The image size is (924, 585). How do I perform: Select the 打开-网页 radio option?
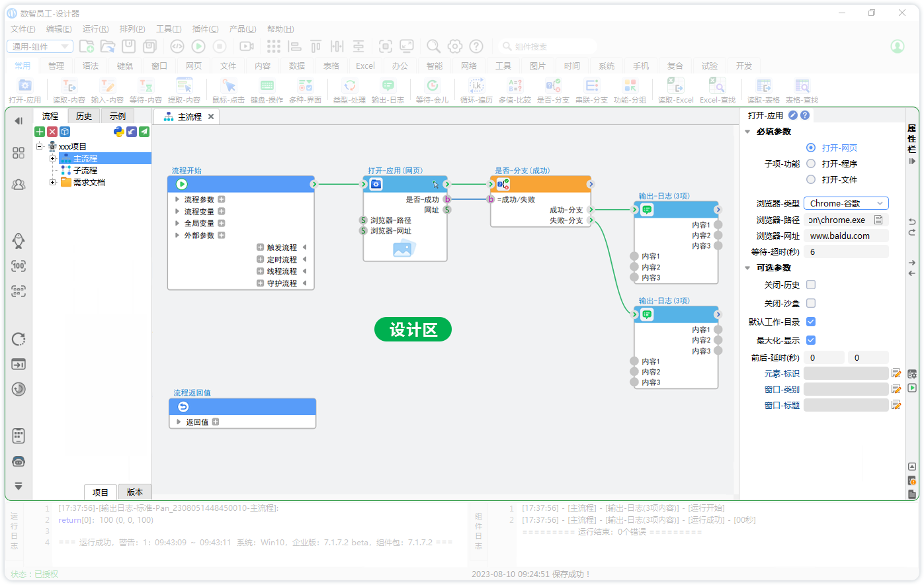click(811, 148)
